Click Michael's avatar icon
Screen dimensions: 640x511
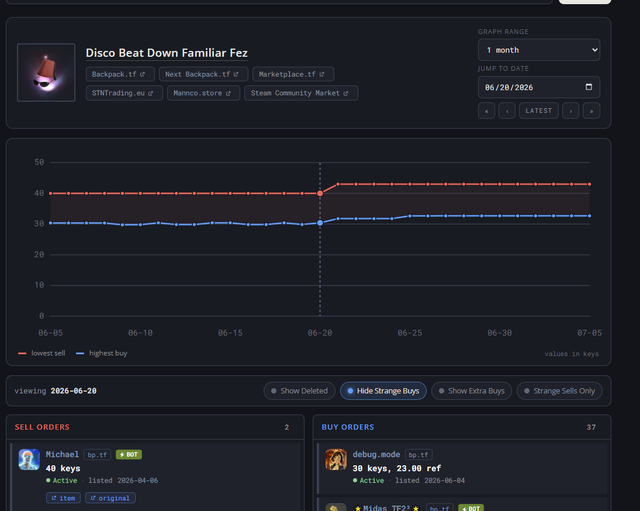pyautogui.click(x=29, y=460)
